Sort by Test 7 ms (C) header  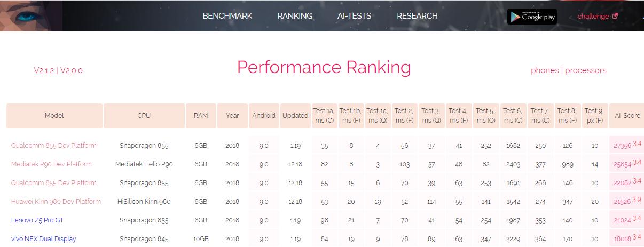click(540, 116)
